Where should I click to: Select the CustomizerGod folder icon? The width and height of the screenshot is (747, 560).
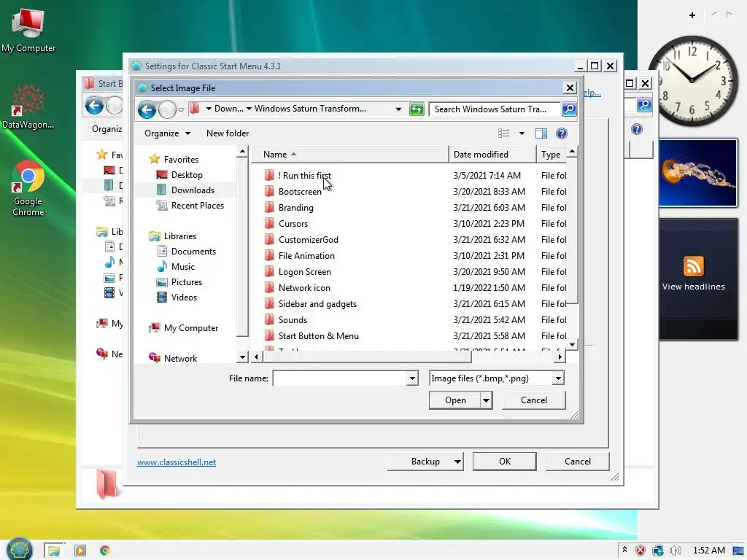pyautogui.click(x=269, y=239)
